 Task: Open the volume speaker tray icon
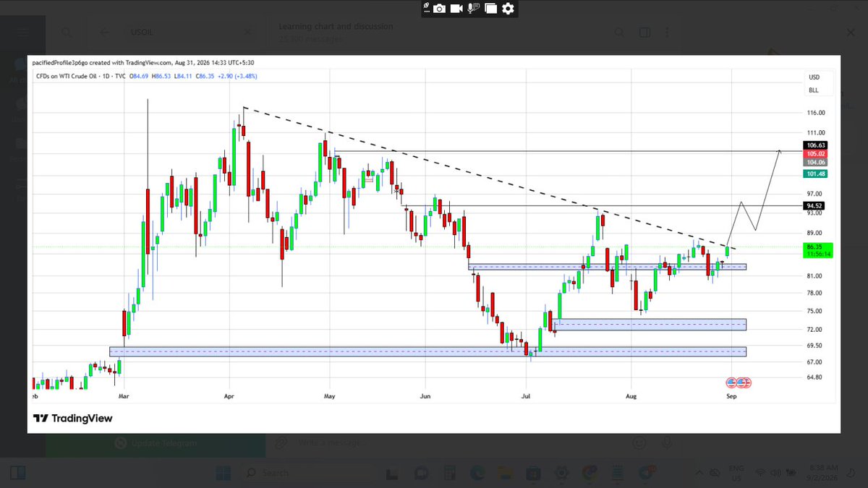coord(775,474)
